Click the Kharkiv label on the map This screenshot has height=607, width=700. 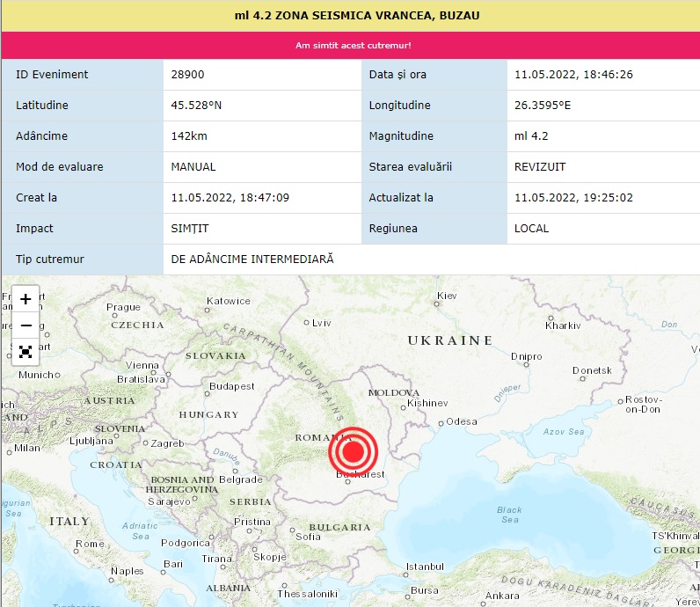click(563, 325)
